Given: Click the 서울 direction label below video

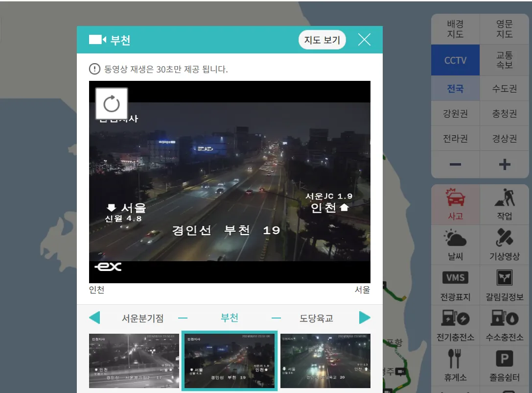Looking at the screenshot, I should click(362, 290).
